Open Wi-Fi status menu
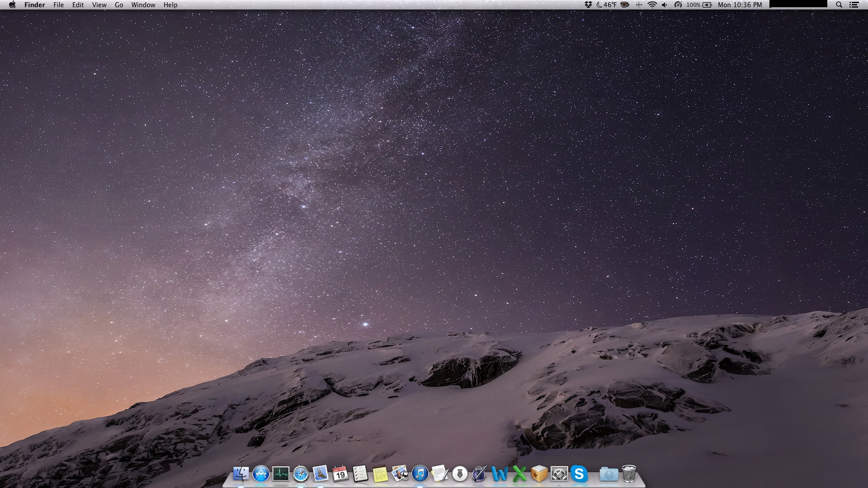 tap(652, 5)
